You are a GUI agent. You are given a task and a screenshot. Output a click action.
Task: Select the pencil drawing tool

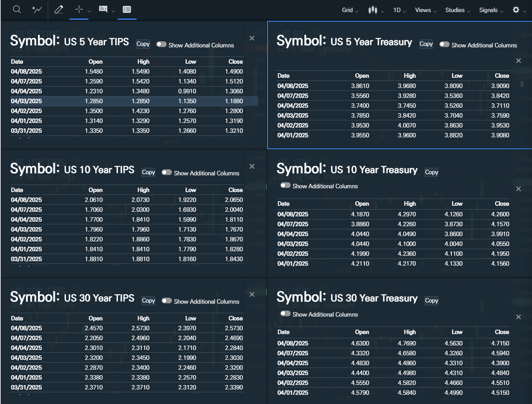pos(59,9)
